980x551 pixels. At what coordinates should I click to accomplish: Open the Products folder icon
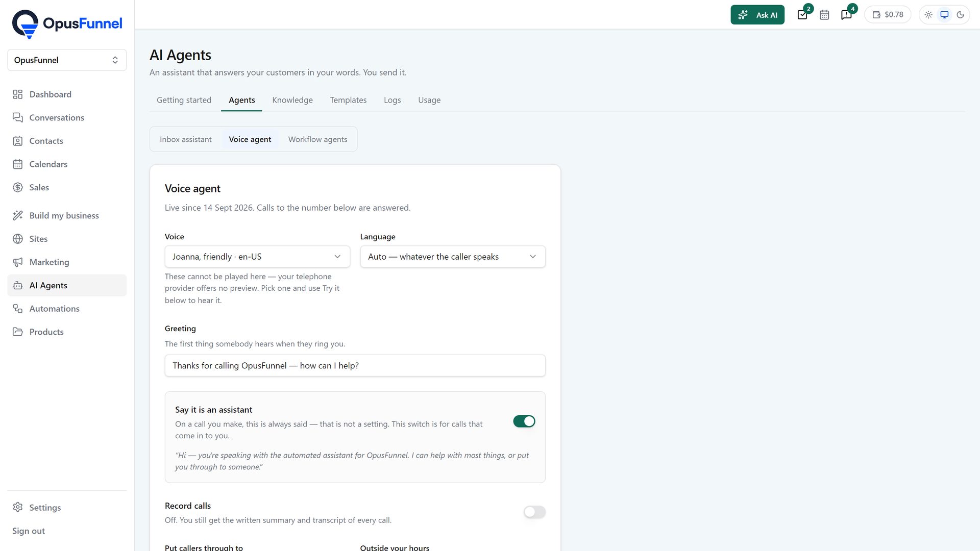pos(18,332)
